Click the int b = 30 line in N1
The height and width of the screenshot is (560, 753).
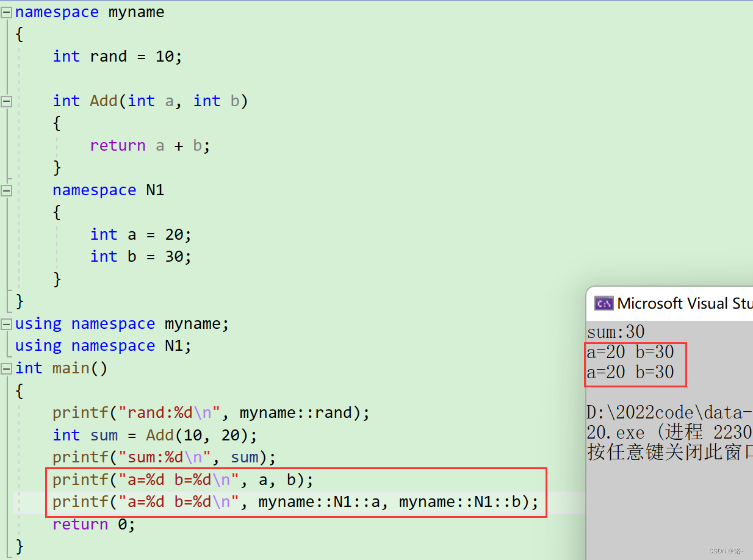coord(140,256)
